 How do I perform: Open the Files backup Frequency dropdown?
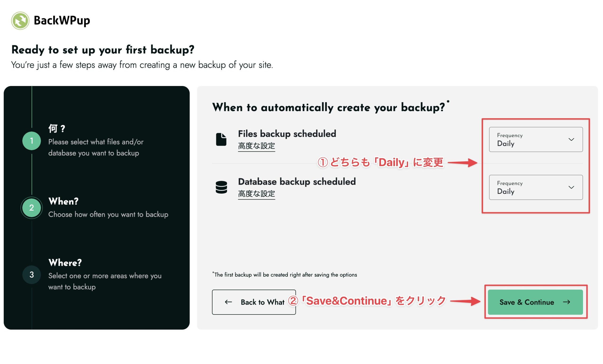tap(536, 139)
